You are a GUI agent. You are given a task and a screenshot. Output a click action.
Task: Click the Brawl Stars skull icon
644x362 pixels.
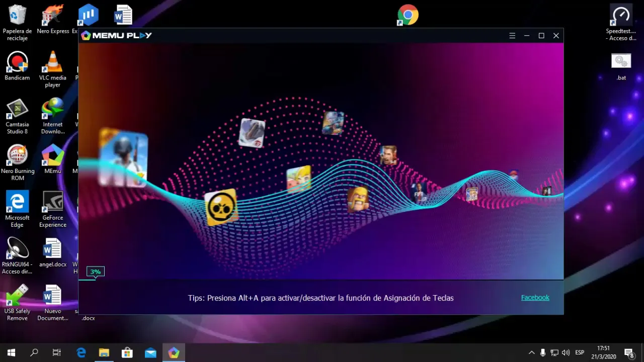[x=221, y=207]
